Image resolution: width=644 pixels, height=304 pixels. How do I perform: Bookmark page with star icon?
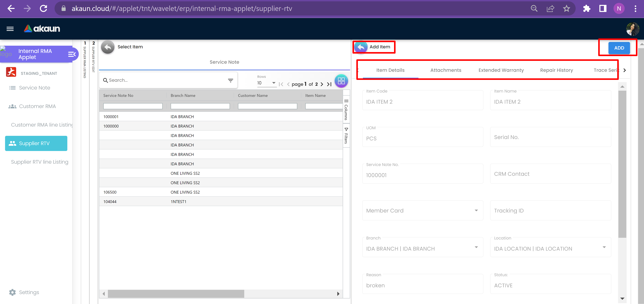tap(566, 8)
